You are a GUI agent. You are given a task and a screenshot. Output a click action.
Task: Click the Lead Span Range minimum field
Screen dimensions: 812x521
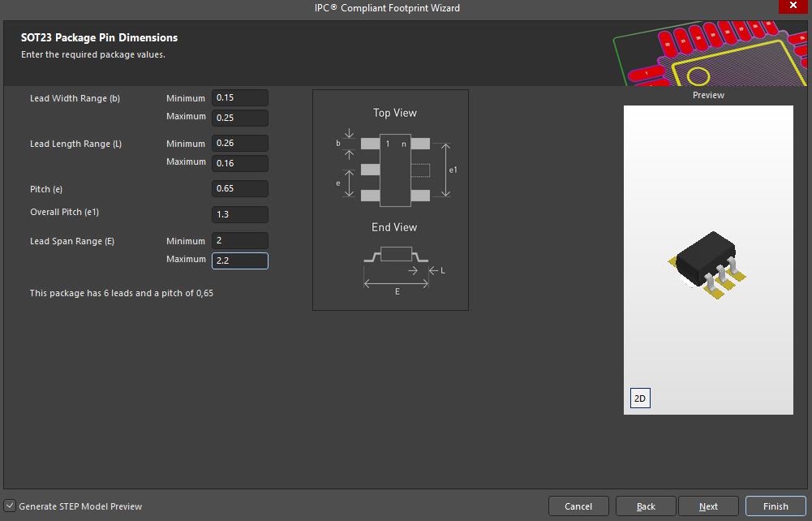click(239, 241)
